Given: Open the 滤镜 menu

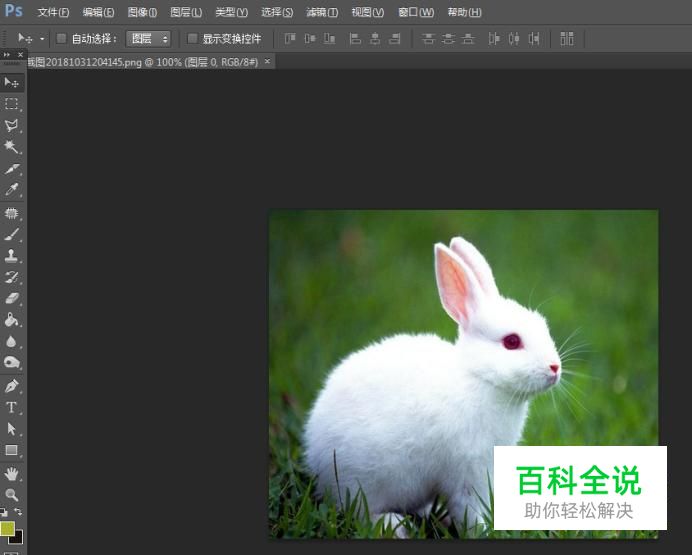Looking at the screenshot, I should 321,12.
